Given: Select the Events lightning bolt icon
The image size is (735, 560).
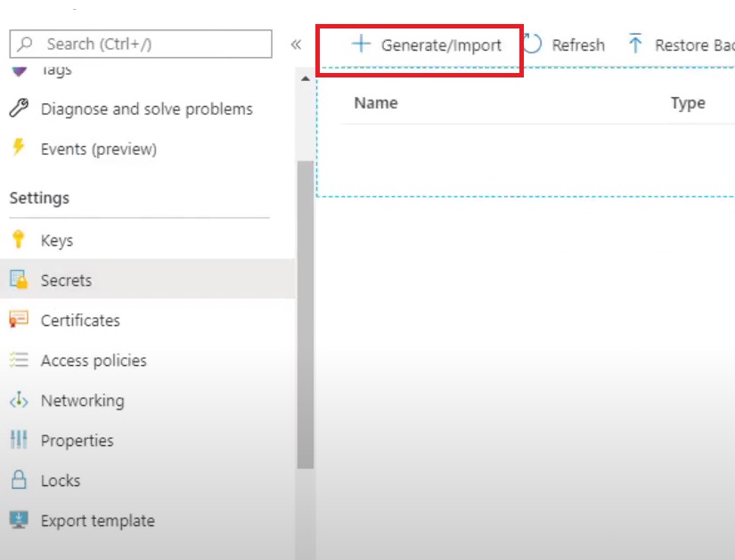Looking at the screenshot, I should pos(20,149).
